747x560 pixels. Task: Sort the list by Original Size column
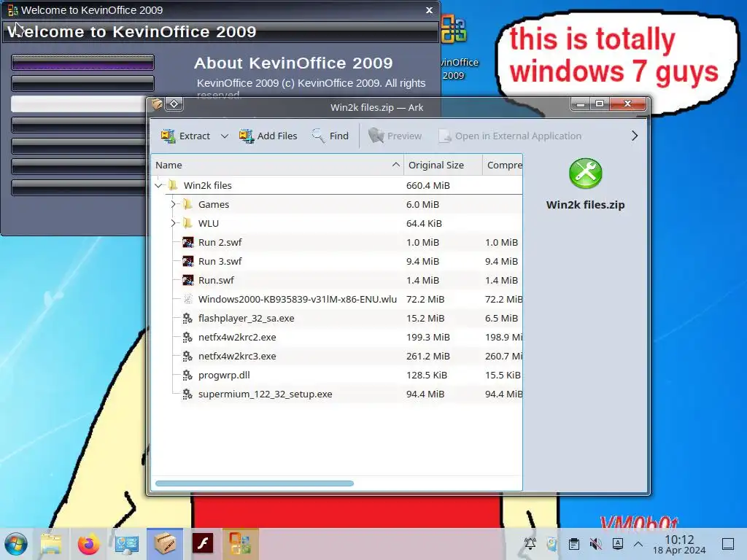pyautogui.click(x=443, y=166)
